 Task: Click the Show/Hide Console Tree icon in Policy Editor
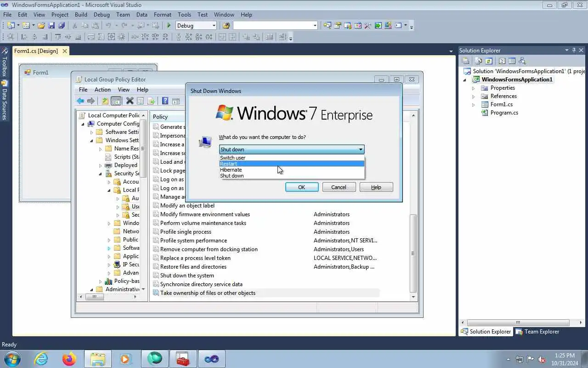pyautogui.click(x=116, y=101)
